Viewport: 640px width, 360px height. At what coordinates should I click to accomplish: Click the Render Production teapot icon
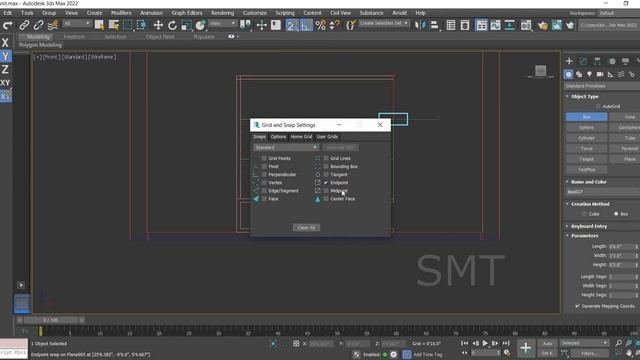[570, 25]
